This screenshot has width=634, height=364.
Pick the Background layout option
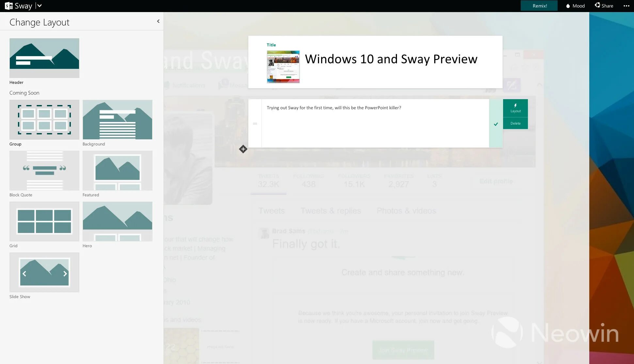pyautogui.click(x=117, y=119)
